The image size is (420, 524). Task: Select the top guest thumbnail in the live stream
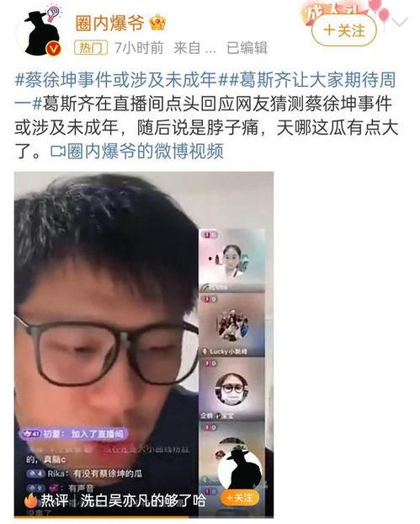point(232,260)
